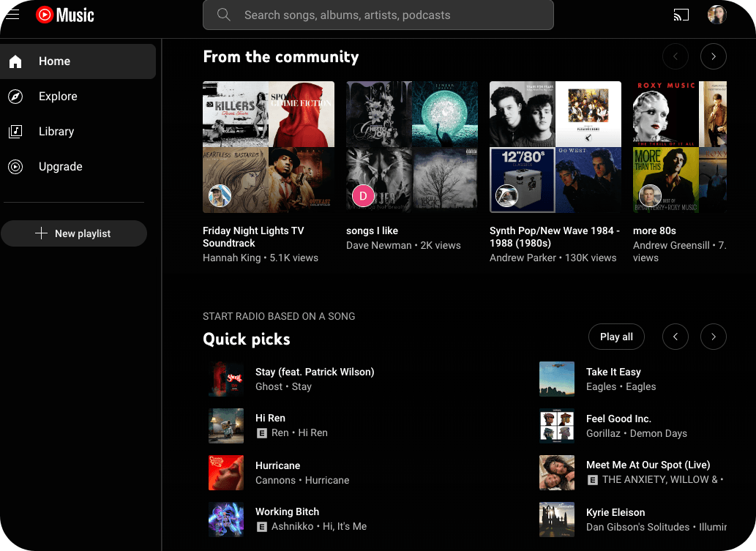Open the cast to device icon

681,15
